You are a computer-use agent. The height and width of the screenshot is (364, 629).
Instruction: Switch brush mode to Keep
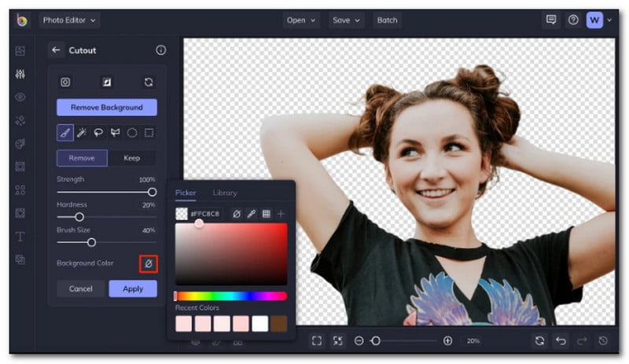coord(131,158)
